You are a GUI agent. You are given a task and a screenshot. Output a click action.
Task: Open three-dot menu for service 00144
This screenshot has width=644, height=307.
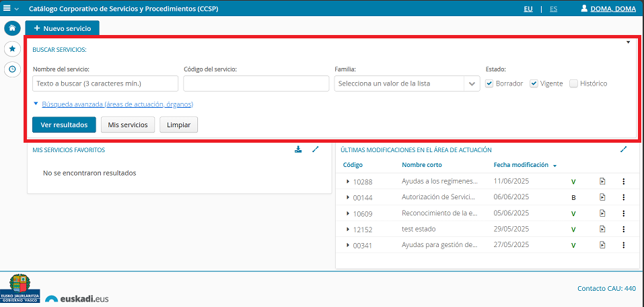(x=623, y=197)
